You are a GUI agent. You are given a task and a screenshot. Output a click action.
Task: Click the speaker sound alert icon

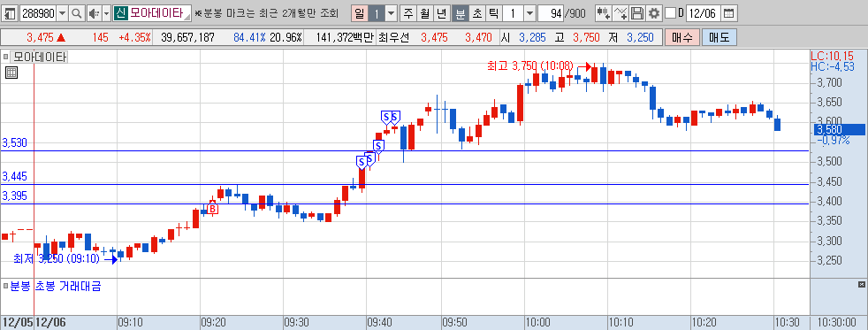coord(93,12)
